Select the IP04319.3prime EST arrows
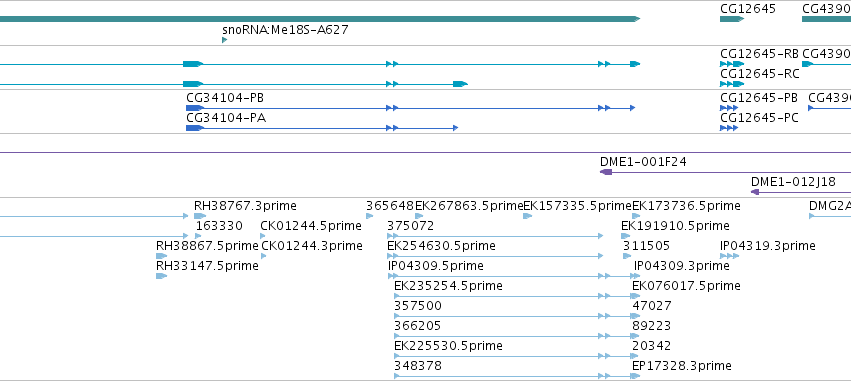 point(729,256)
